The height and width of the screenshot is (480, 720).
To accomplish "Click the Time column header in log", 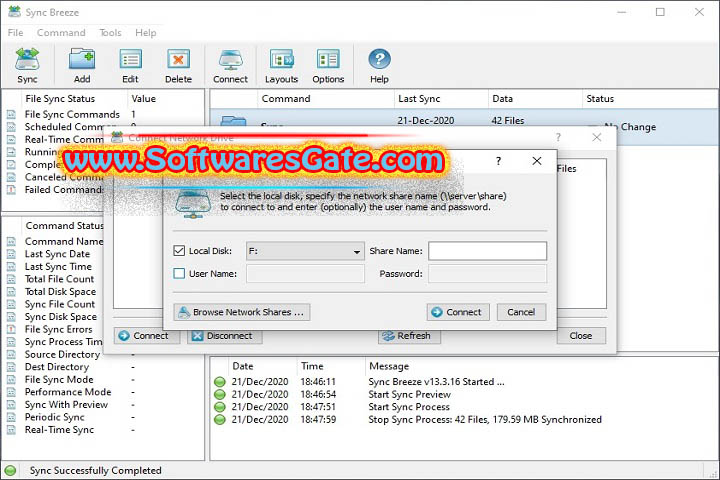I will tap(331, 366).
